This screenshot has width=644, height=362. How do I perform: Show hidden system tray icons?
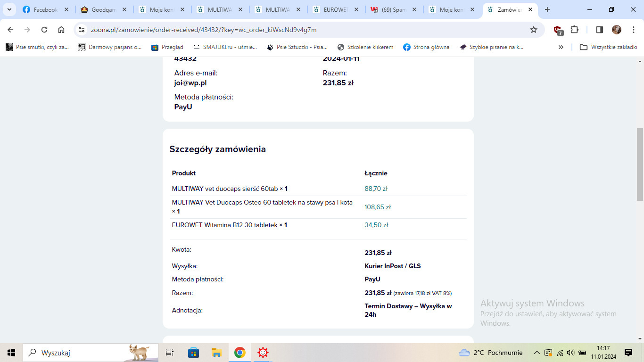click(x=537, y=353)
